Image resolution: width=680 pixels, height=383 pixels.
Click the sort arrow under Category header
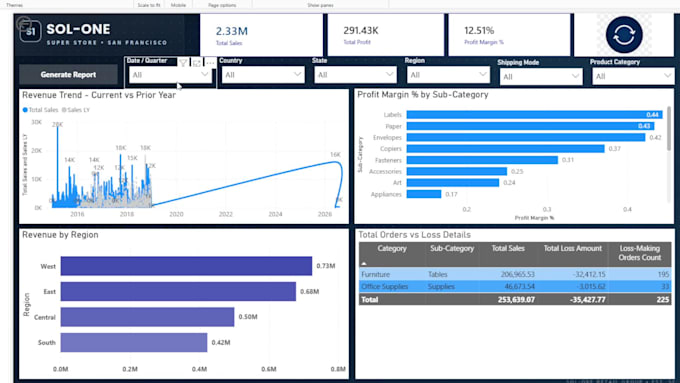(364, 263)
